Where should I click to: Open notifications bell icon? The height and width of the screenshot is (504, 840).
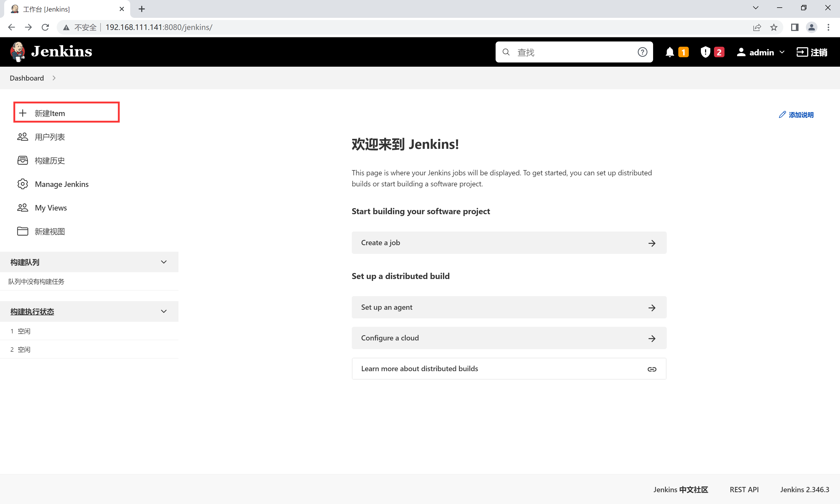click(x=670, y=52)
